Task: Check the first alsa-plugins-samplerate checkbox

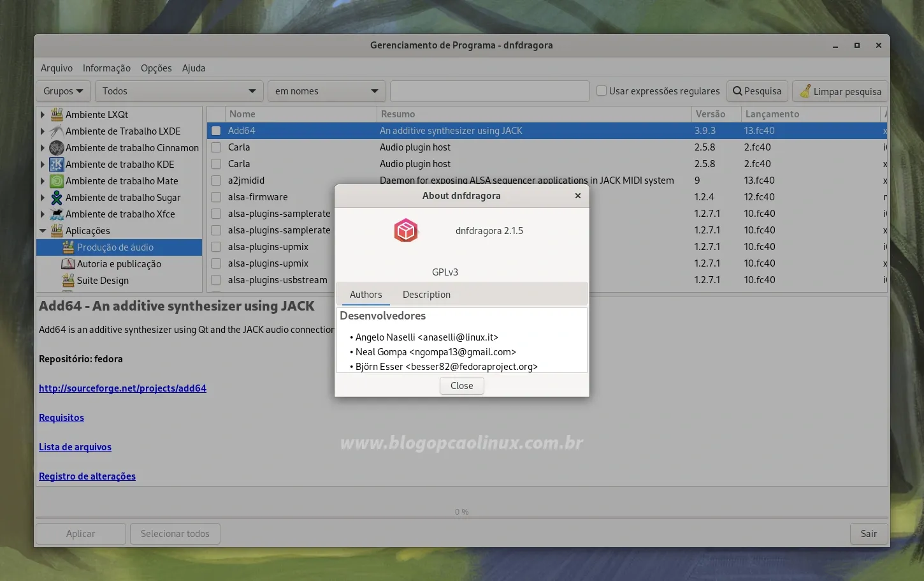Action: click(216, 214)
